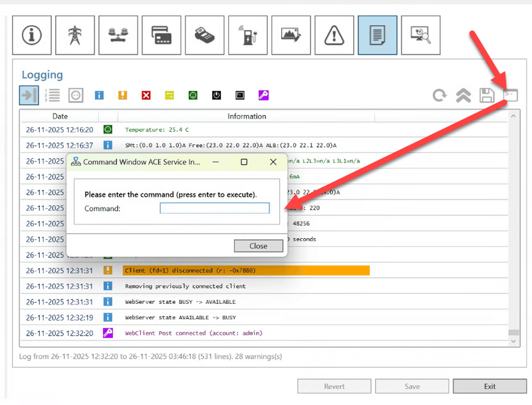Screen dimensions: 532x405
Task: Click the Command input field
Action: (215, 208)
